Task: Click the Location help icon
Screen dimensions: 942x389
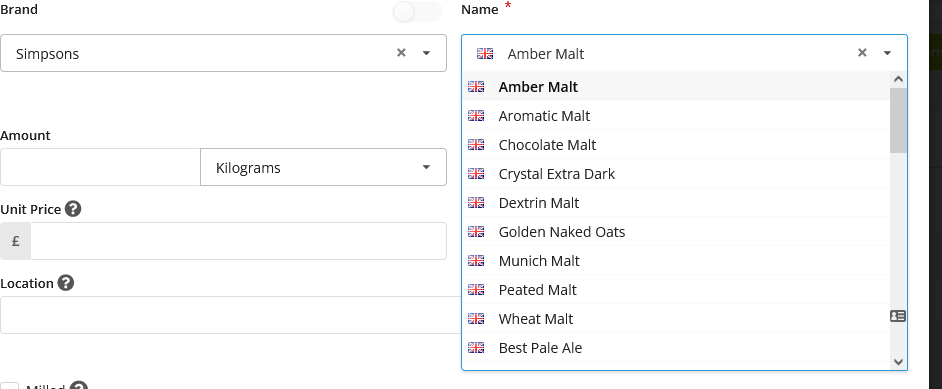Action: coord(66,283)
